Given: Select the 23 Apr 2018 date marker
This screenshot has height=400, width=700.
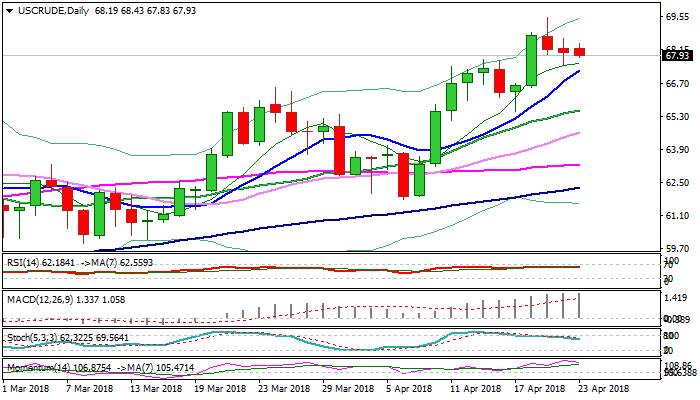Looking at the screenshot, I should [x=603, y=387].
